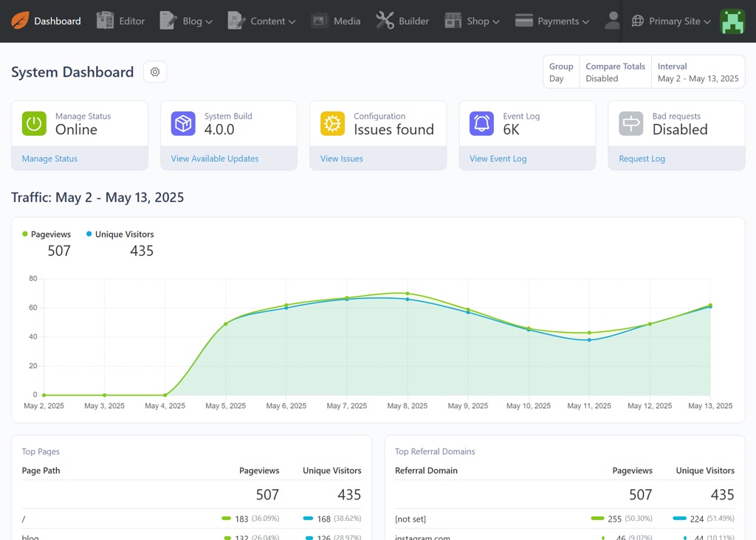
Task: Click the Manage Status power icon
Action: pyautogui.click(x=35, y=122)
